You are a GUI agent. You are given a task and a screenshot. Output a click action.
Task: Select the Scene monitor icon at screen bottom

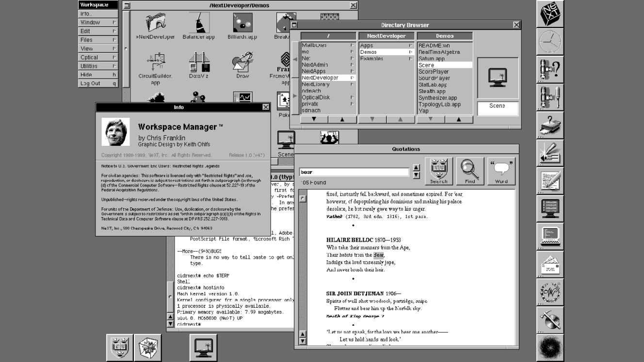[203, 347]
